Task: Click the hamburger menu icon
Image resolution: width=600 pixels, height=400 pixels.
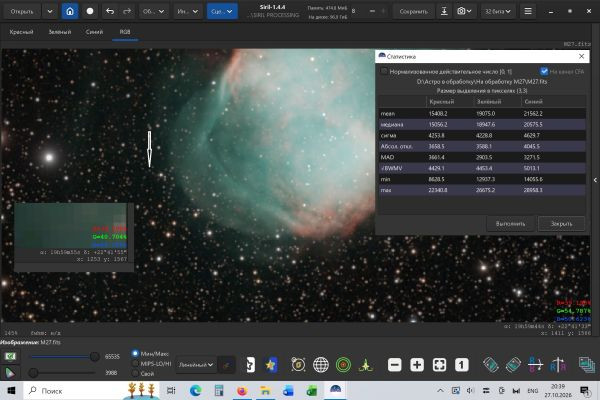Action: click(528, 11)
